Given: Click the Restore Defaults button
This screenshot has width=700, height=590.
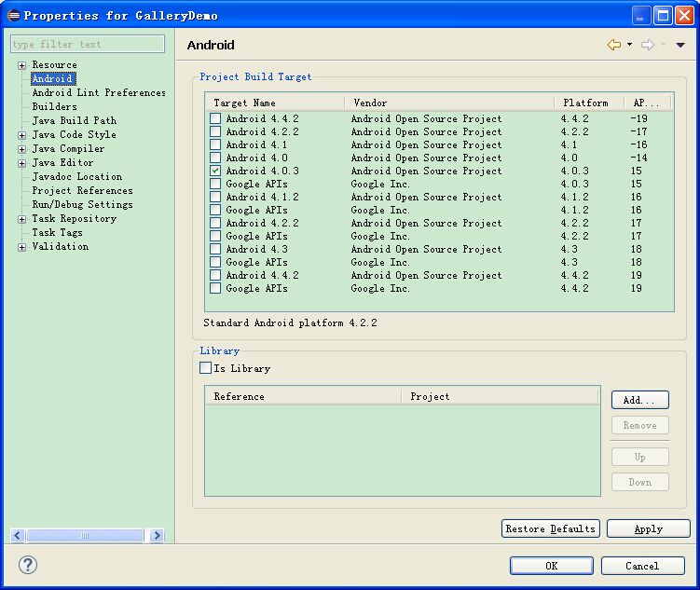Looking at the screenshot, I should 551,528.
